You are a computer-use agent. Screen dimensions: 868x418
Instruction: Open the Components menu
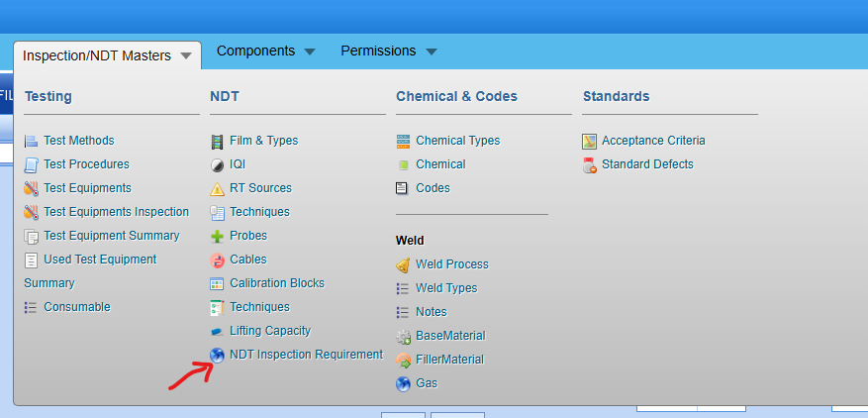[255, 51]
